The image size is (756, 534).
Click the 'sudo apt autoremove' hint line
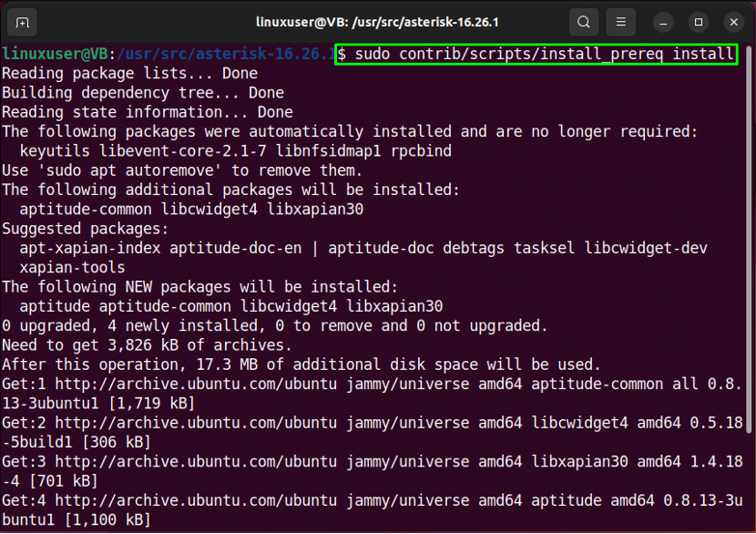[x=182, y=170]
